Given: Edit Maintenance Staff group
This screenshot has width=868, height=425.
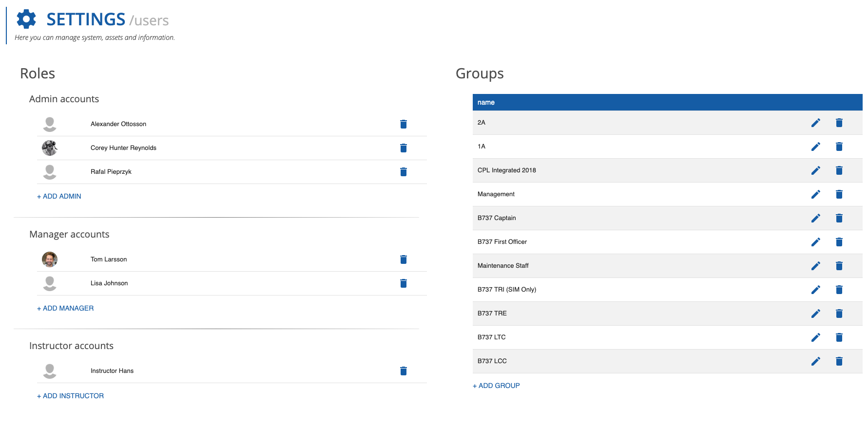Looking at the screenshot, I should [x=816, y=266].
